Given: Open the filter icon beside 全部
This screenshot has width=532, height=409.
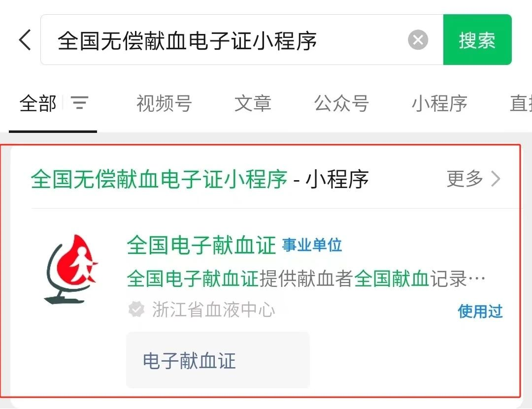Looking at the screenshot, I should (x=79, y=103).
